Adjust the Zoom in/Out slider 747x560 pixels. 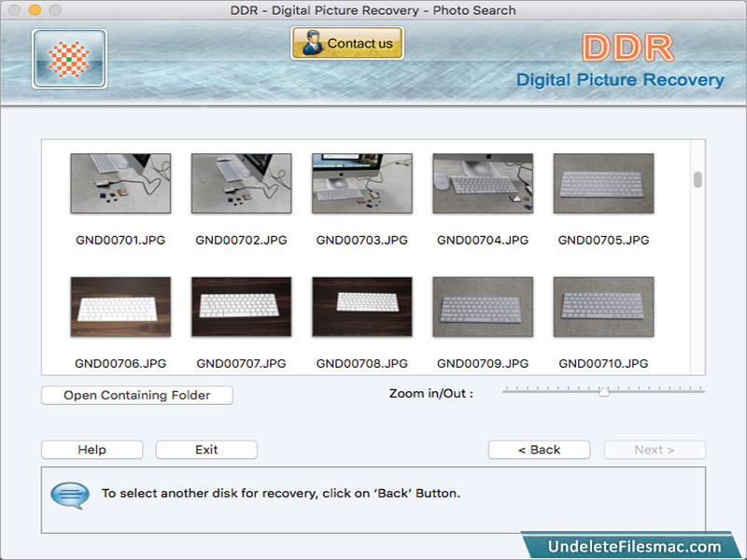[603, 393]
